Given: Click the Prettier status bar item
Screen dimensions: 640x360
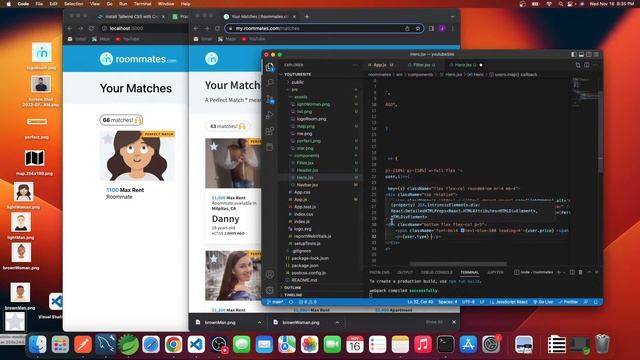Looking at the screenshot, I should click(x=569, y=302).
